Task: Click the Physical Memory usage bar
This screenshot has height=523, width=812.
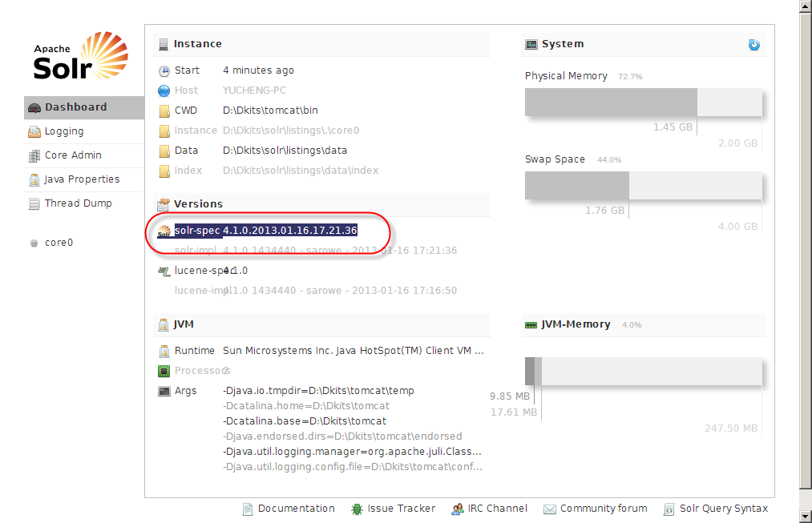Action: coord(643,102)
